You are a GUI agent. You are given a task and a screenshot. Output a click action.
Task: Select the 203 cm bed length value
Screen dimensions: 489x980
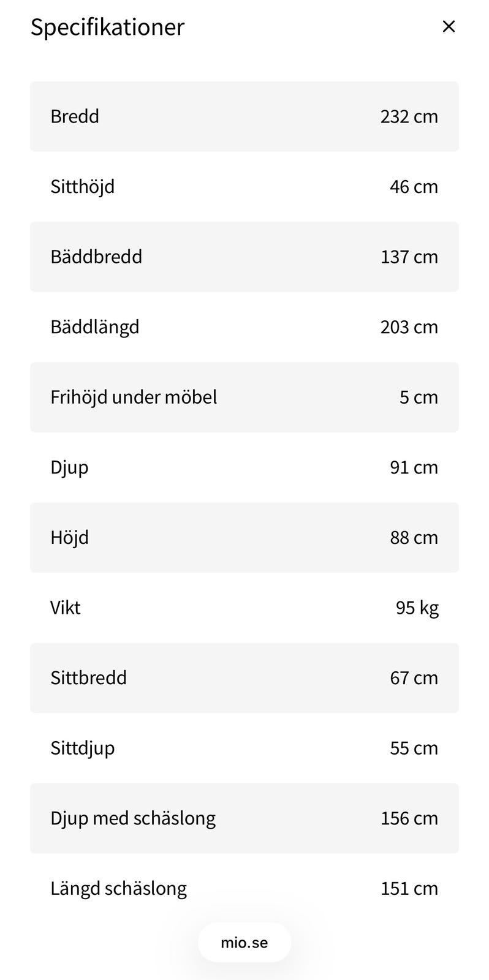coord(409,326)
